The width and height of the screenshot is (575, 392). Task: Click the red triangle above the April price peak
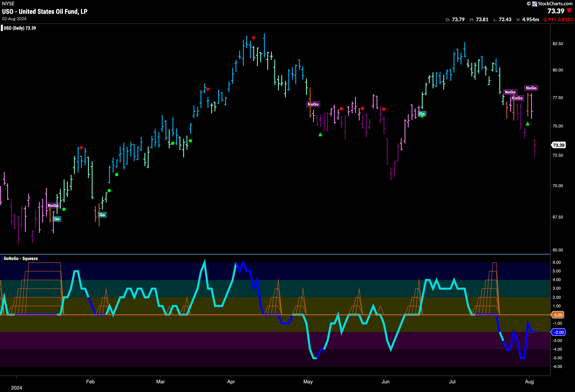pos(253,38)
